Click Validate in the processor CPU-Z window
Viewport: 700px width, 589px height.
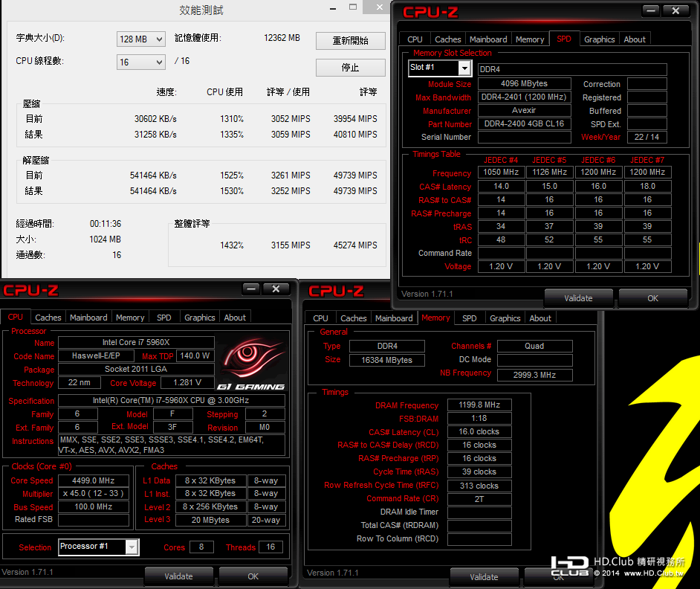pyautogui.click(x=178, y=576)
